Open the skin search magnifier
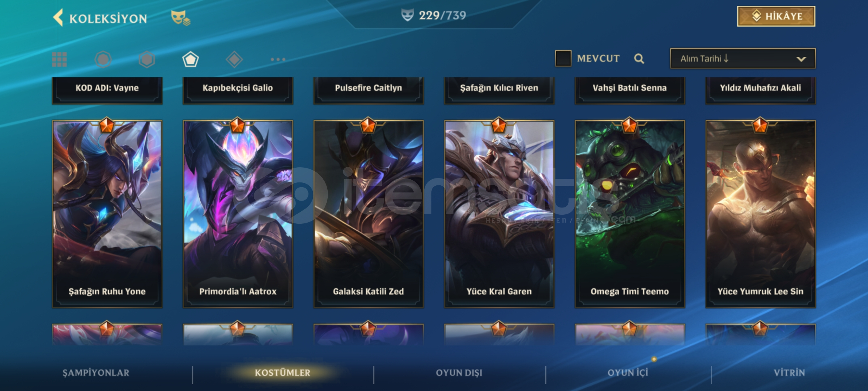The image size is (868, 391). [x=639, y=59]
